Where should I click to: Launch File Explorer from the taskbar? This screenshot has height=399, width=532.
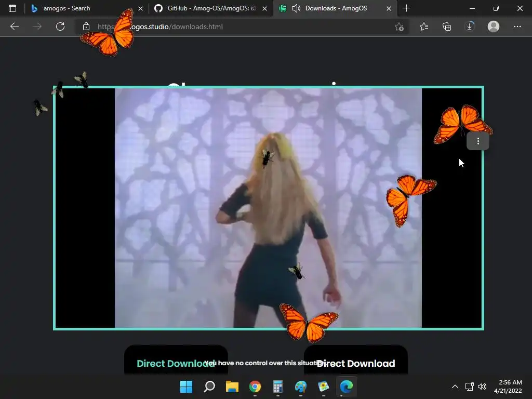(x=232, y=387)
